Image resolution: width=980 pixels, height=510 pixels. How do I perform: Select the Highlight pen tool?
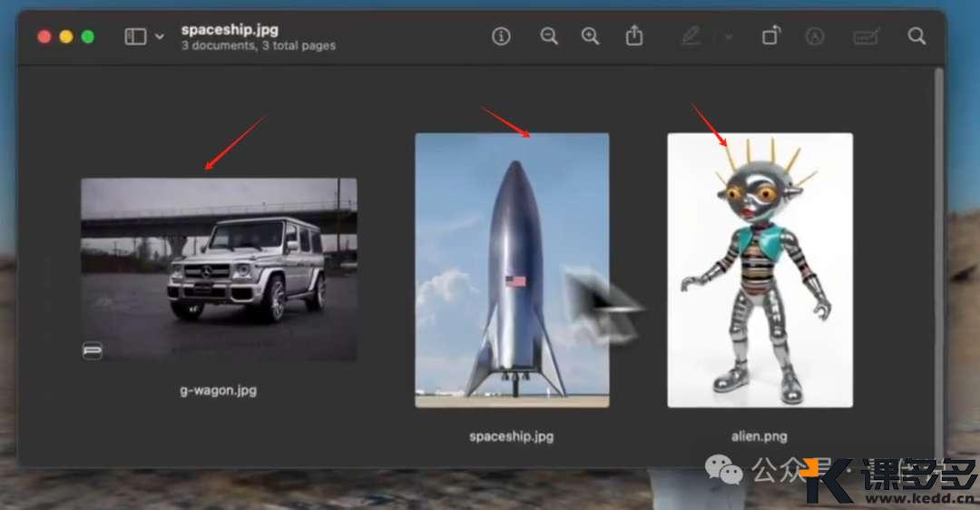pyautogui.click(x=691, y=35)
